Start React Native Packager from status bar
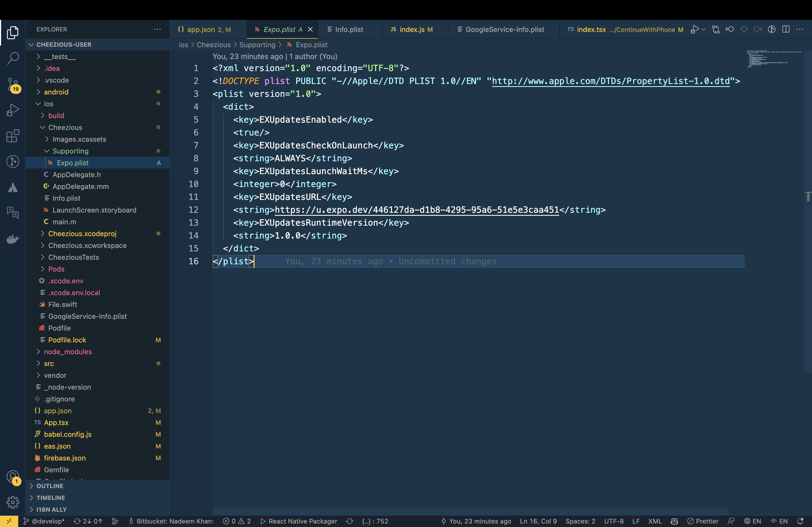812x527 pixels. pos(299,521)
